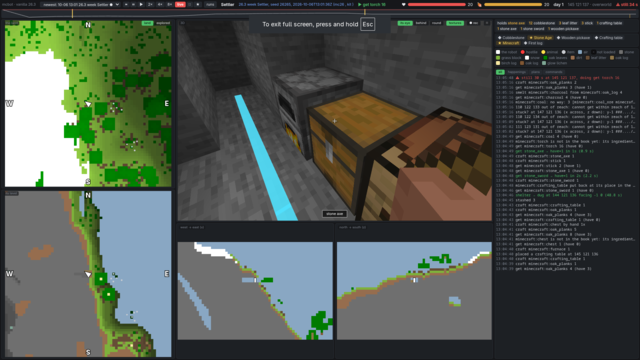Image resolution: width=640 pixels, height=360 pixels.
Task: Click the not loaded legend swatch
Action: pyautogui.click(x=593, y=52)
